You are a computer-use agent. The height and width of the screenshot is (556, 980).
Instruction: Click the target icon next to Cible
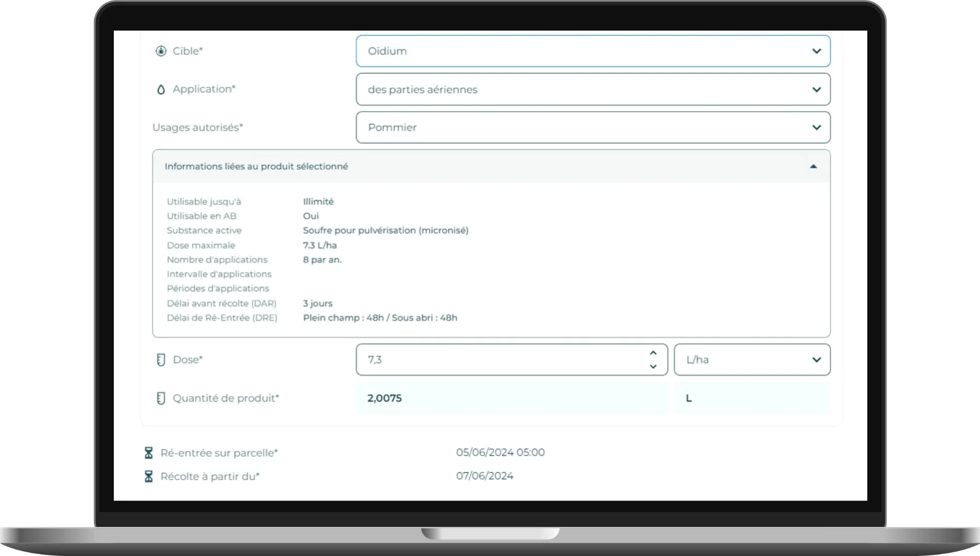click(161, 51)
